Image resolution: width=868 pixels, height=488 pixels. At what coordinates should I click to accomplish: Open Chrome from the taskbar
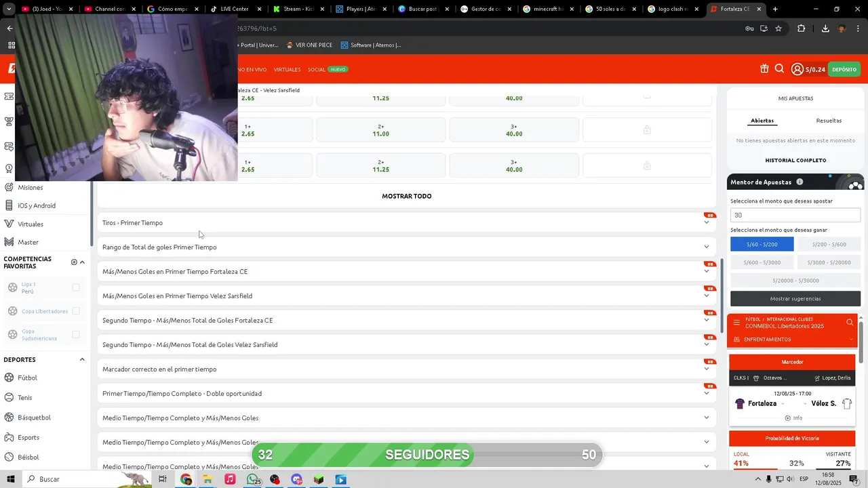[186, 479]
